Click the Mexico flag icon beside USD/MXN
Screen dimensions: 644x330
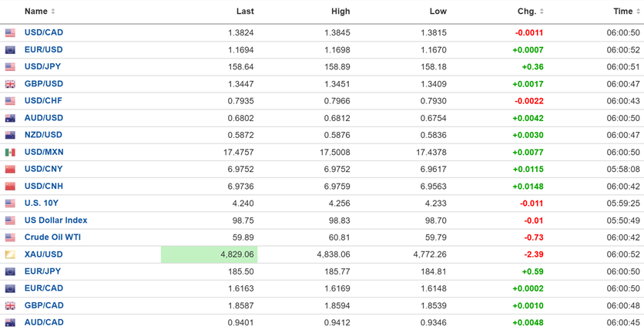tap(10, 153)
